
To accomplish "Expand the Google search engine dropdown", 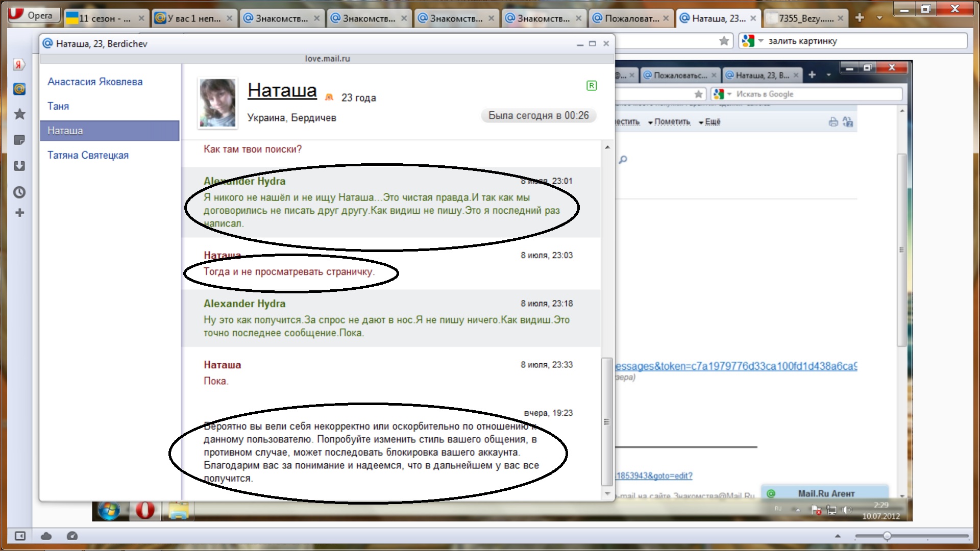I will (761, 41).
